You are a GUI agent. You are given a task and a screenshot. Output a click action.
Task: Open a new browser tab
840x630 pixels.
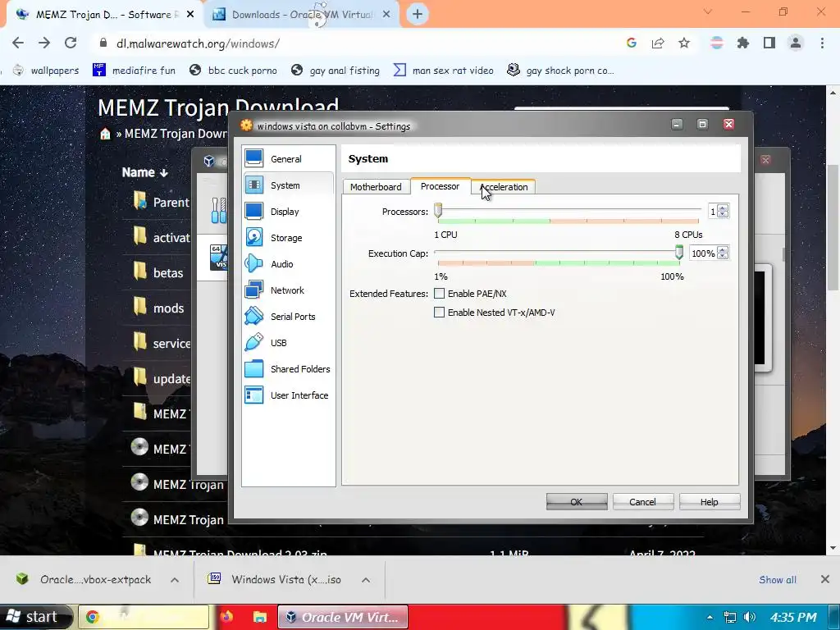pyautogui.click(x=418, y=15)
